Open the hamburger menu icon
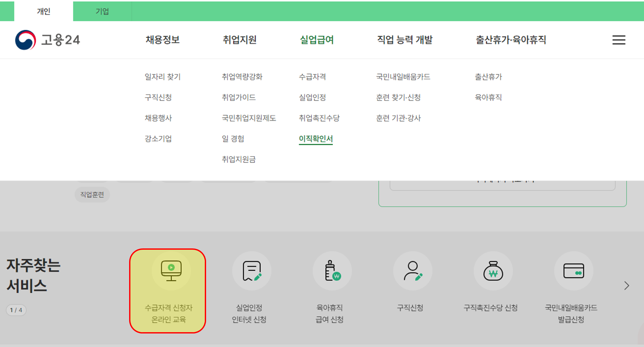This screenshot has width=644, height=347. coord(619,40)
